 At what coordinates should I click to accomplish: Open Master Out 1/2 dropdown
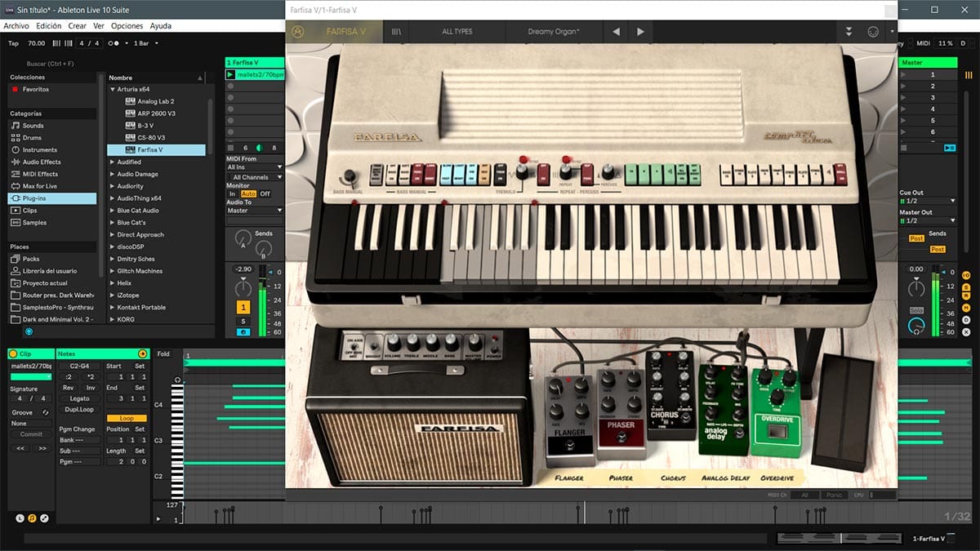928,220
